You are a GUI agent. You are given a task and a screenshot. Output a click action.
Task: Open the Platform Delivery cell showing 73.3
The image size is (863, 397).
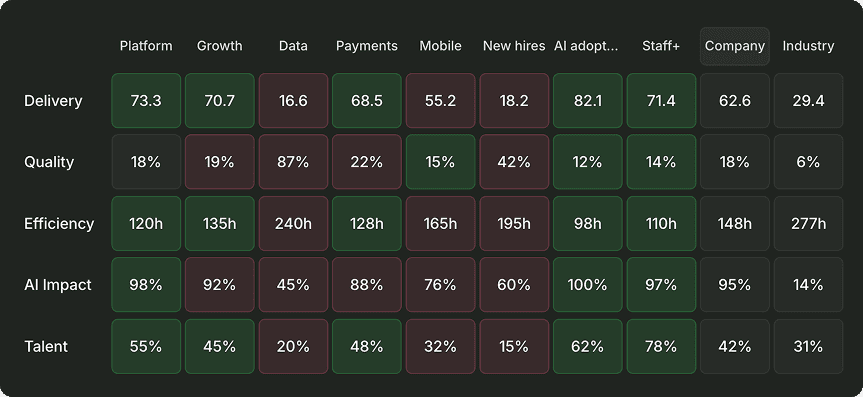click(x=146, y=101)
